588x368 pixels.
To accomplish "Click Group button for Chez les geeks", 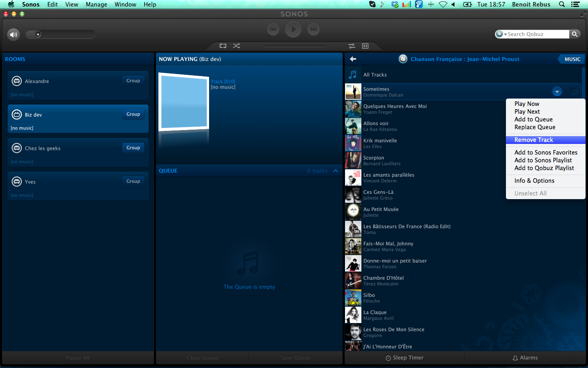I will click(133, 148).
